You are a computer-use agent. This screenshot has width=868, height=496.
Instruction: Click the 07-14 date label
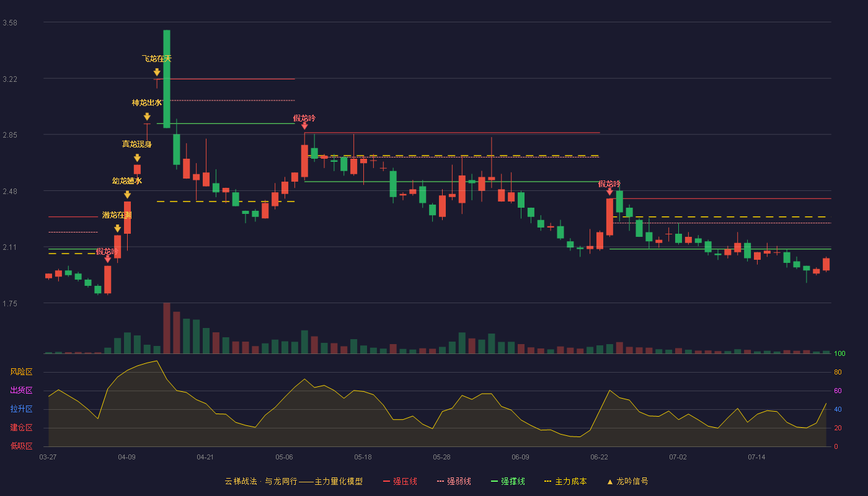tap(756, 457)
